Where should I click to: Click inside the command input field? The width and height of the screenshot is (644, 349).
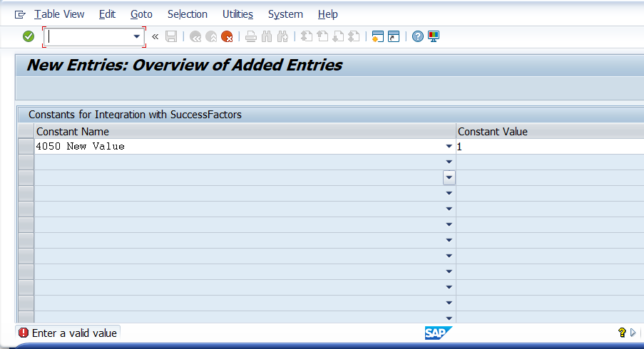point(88,36)
